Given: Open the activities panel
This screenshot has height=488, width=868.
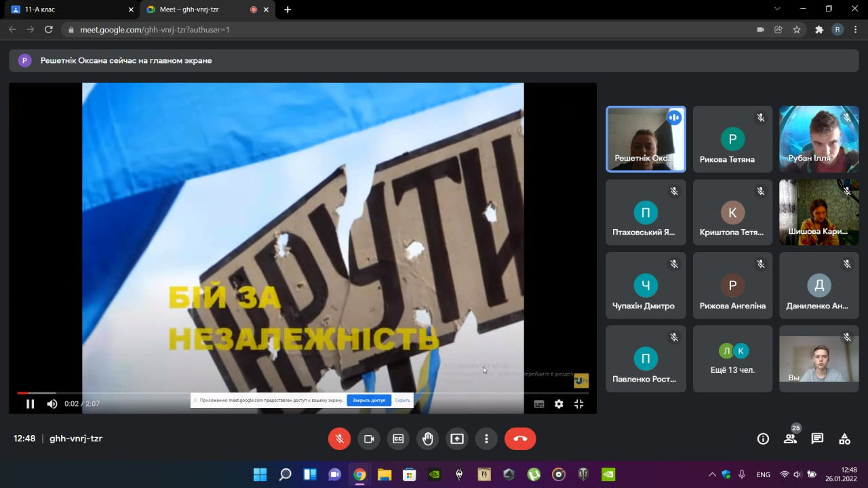Looking at the screenshot, I should click(844, 439).
